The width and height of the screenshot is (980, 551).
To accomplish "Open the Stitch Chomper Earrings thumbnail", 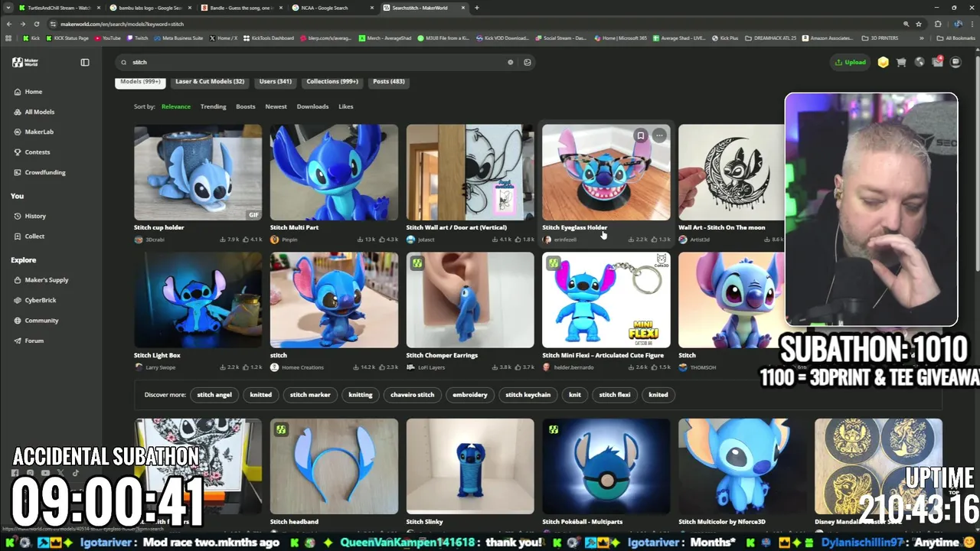I will 470,300.
